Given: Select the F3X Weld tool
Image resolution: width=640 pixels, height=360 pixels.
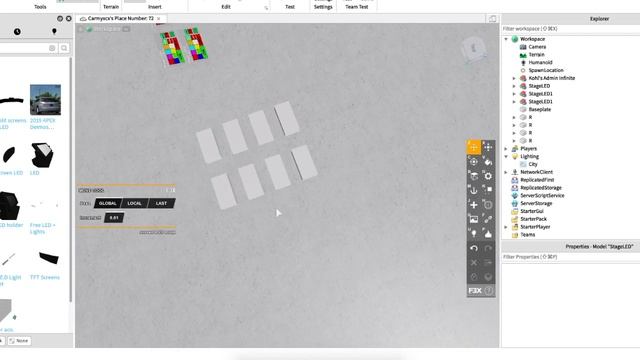Looking at the screenshot, I should click(488, 219).
